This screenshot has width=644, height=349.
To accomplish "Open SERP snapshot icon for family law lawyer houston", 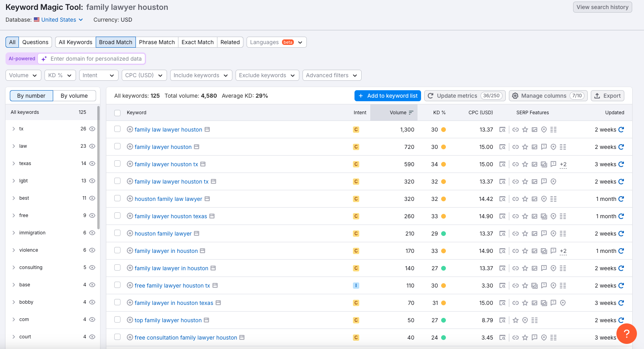I will click(502, 130).
